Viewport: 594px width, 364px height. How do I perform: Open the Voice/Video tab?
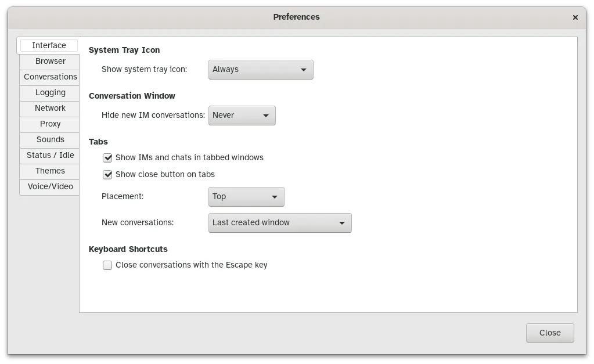click(x=50, y=187)
